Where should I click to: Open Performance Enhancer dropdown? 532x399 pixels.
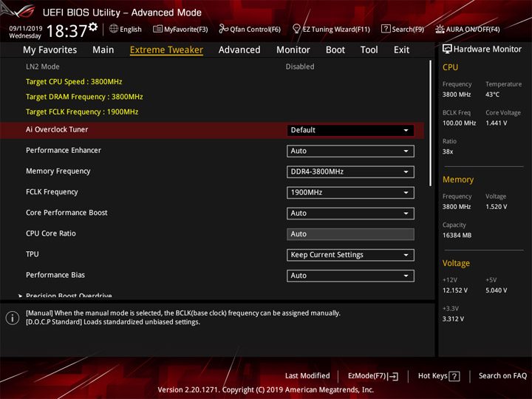pos(350,151)
